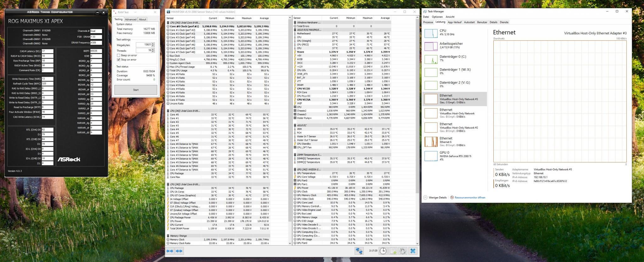644x262 pixels.
Task: Click the HWiNFO clock reset timer icon
Action: click(383, 251)
